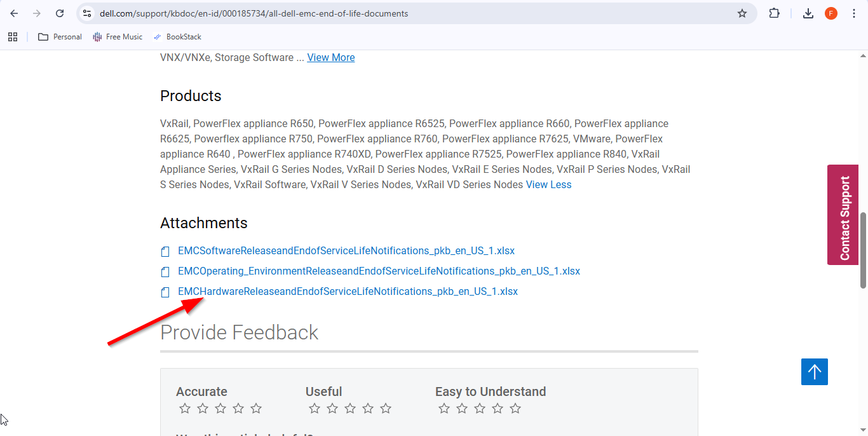Image resolution: width=868 pixels, height=436 pixels.
Task: Rate Useful with three stars
Action: pyautogui.click(x=350, y=409)
